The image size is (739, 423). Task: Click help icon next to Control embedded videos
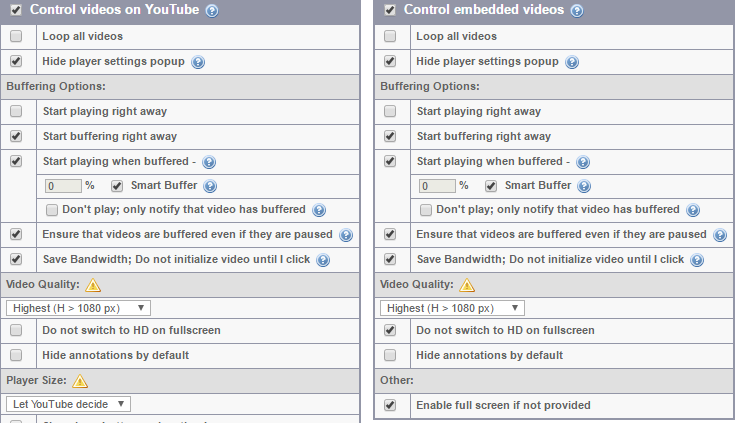[576, 11]
